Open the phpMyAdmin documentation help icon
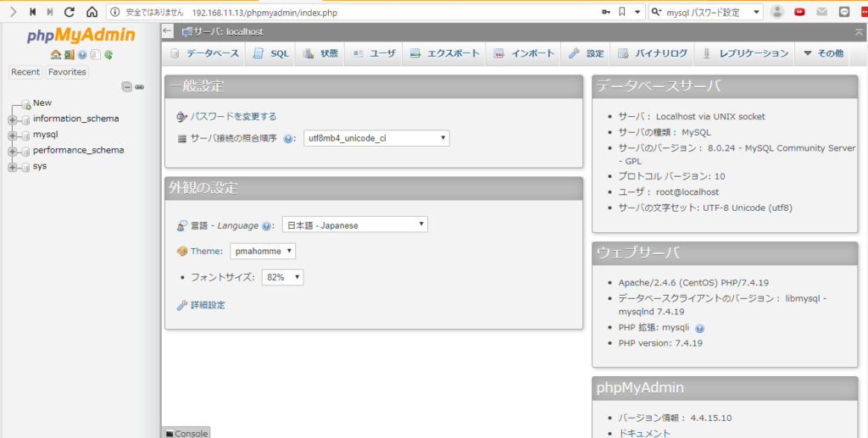868x438 pixels. (82, 55)
